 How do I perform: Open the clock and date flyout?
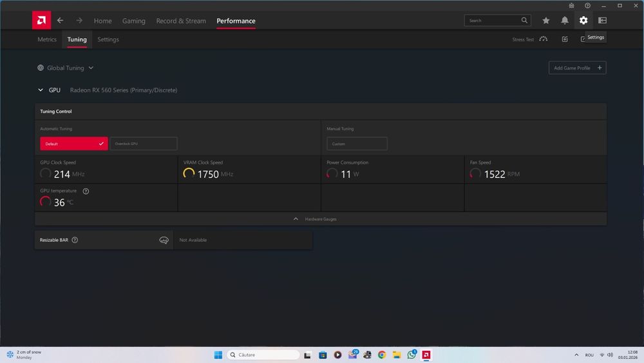coord(627,355)
